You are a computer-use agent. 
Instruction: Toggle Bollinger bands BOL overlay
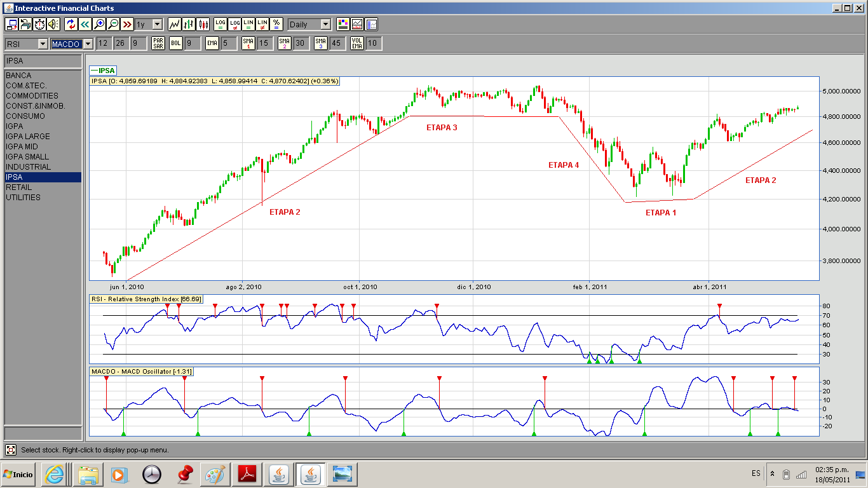point(176,43)
